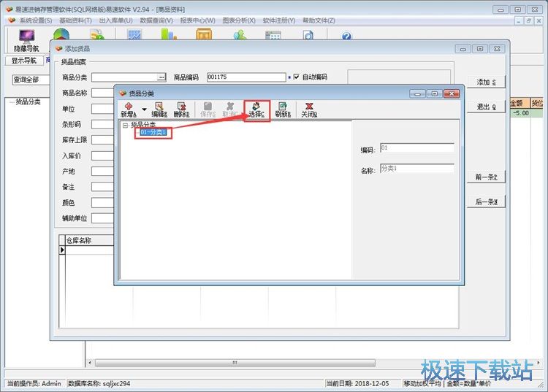Click the current row indicator in 仓库名称 grid
Viewport: 548px width, 392px height.
62,250
